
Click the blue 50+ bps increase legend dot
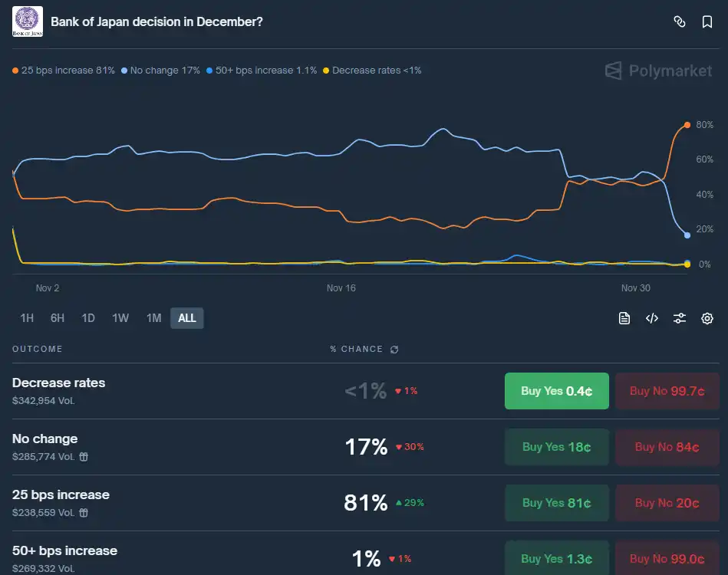coord(209,71)
